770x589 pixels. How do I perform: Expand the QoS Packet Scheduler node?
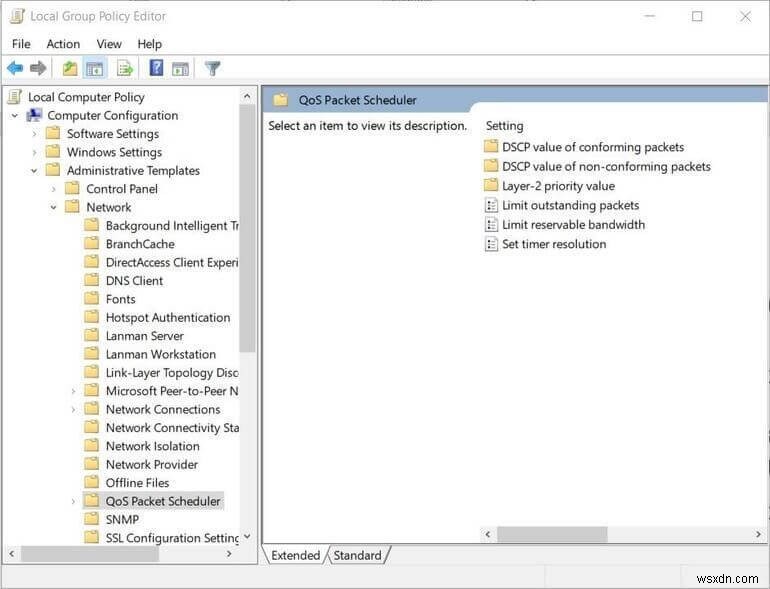(x=73, y=501)
